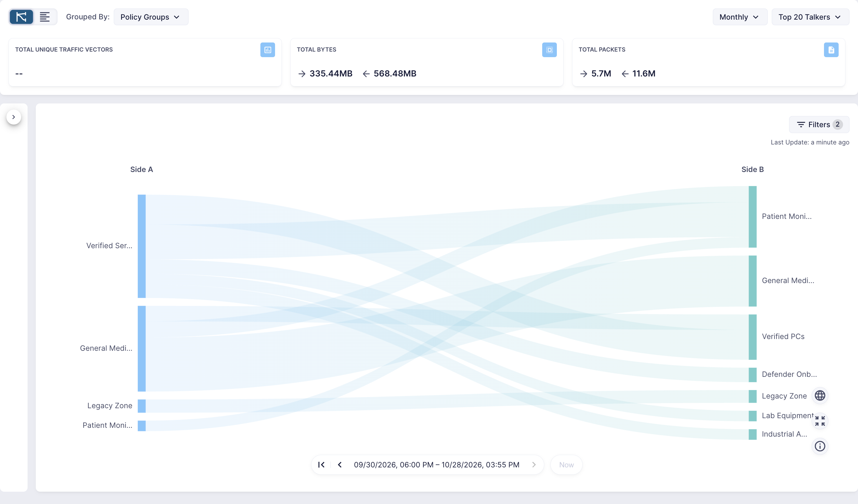Select the Industrial A... node bar on Side B
Image resolution: width=858 pixels, height=504 pixels.
(752, 434)
